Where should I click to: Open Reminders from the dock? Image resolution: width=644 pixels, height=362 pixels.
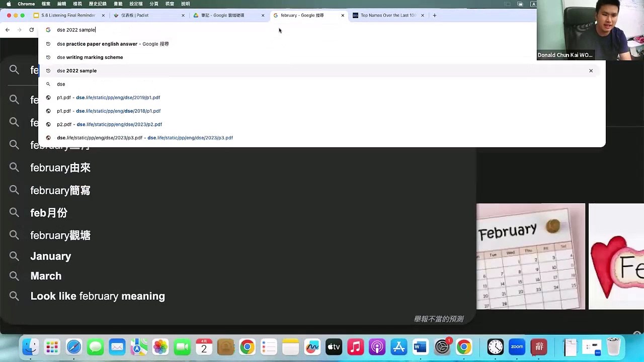pos(269,347)
